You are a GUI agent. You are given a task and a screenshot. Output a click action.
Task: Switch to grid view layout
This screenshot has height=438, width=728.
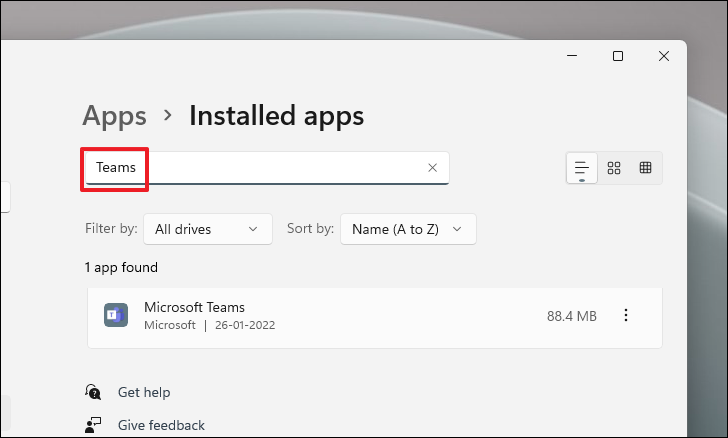coord(614,168)
